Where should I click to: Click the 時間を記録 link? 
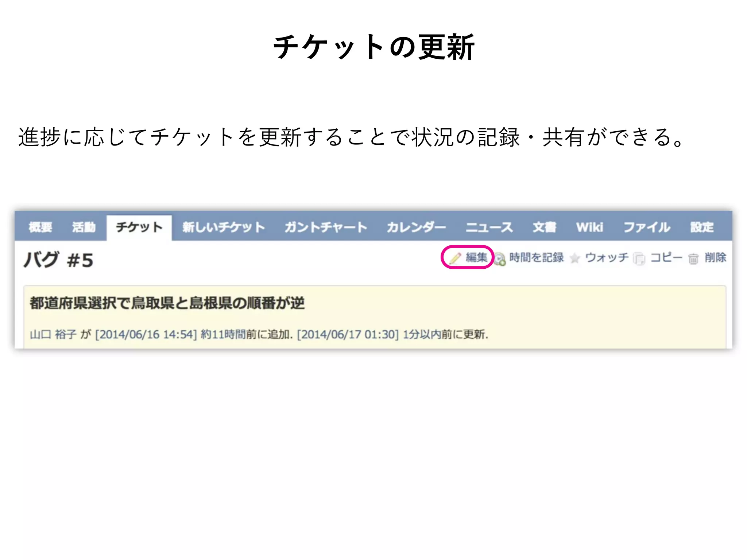click(536, 257)
